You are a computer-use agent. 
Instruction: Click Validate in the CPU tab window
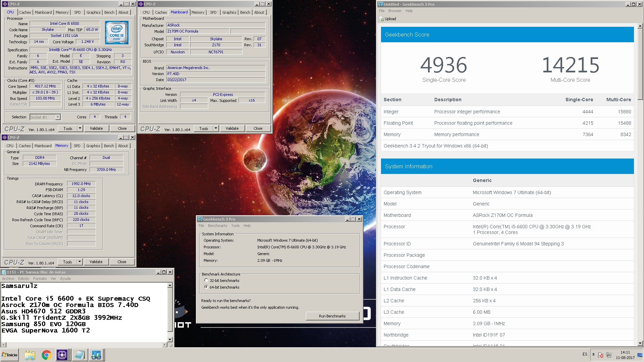(x=96, y=128)
